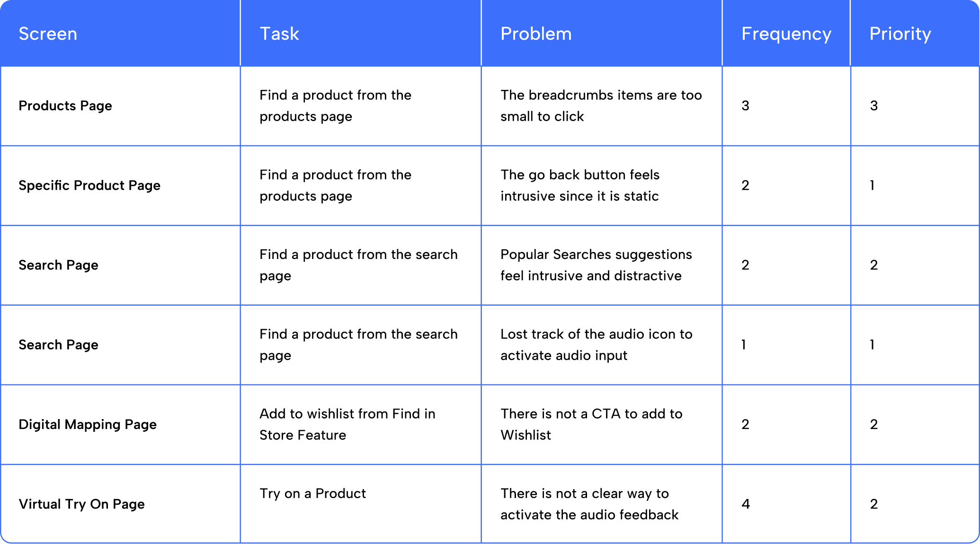This screenshot has width=980, height=544.
Task: Select the Products Page cell
Action: pos(65,106)
